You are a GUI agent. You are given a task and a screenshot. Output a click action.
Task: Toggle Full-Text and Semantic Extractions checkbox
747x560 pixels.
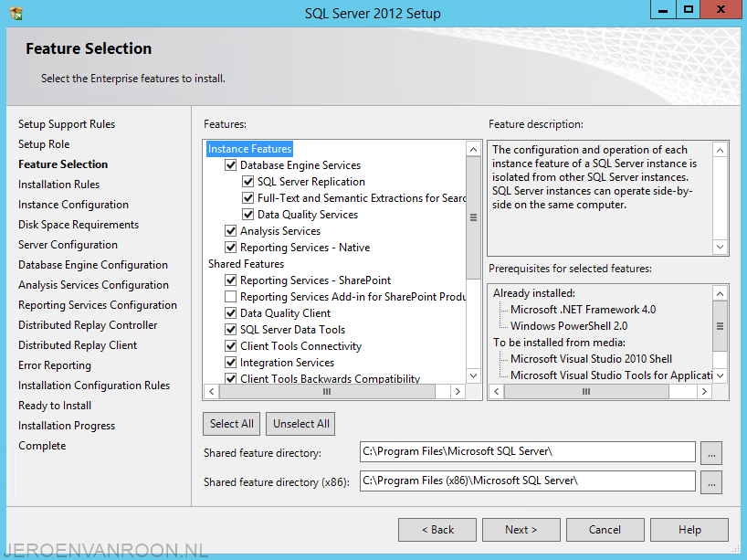point(247,198)
